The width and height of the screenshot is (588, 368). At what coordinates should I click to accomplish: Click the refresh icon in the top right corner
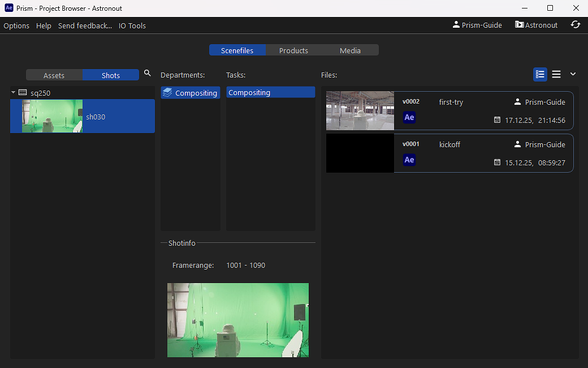click(x=576, y=25)
